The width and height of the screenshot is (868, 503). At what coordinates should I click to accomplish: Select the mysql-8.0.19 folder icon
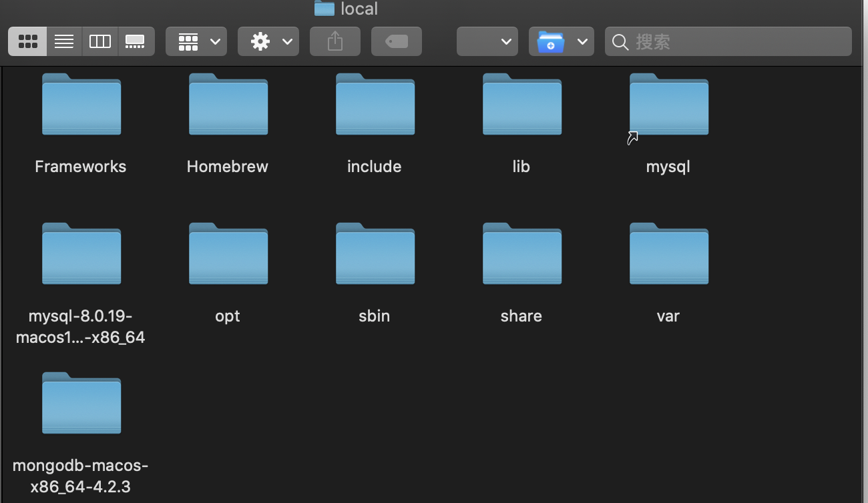pos(81,254)
